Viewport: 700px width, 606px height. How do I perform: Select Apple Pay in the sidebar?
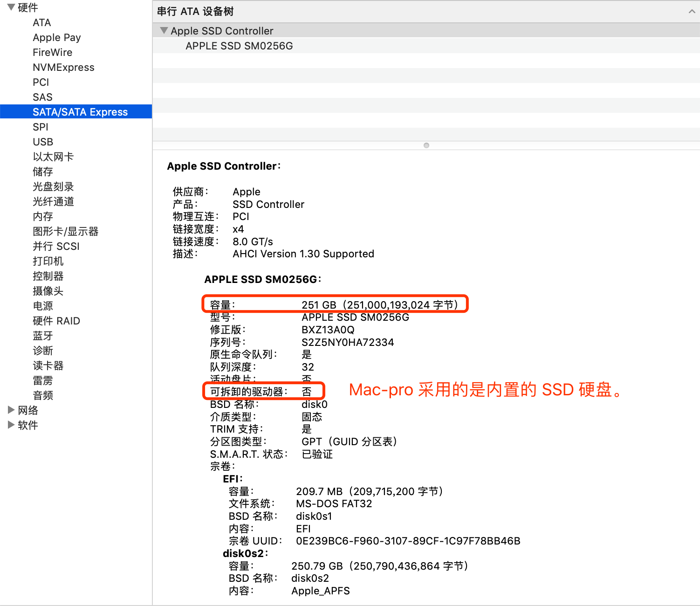pyautogui.click(x=57, y=37)
